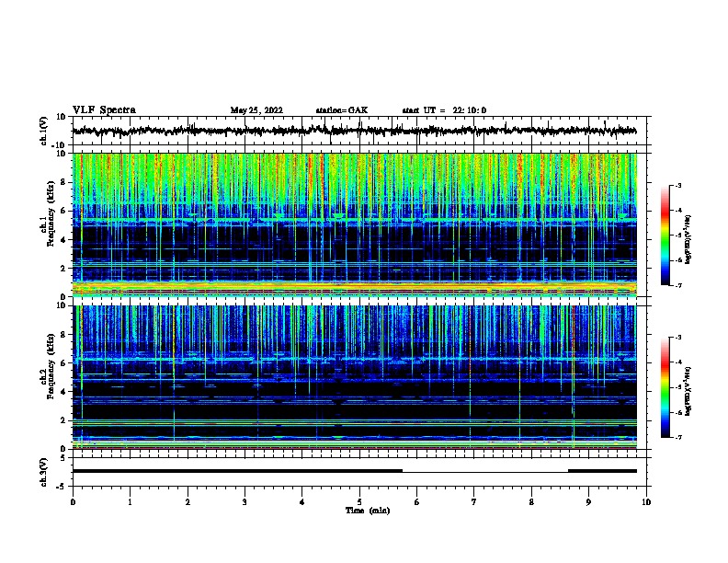Image resolution: width=728 pixels, height=563 pixels.
Task: Click the time axis tick label "8"
Action: (531, 502)
